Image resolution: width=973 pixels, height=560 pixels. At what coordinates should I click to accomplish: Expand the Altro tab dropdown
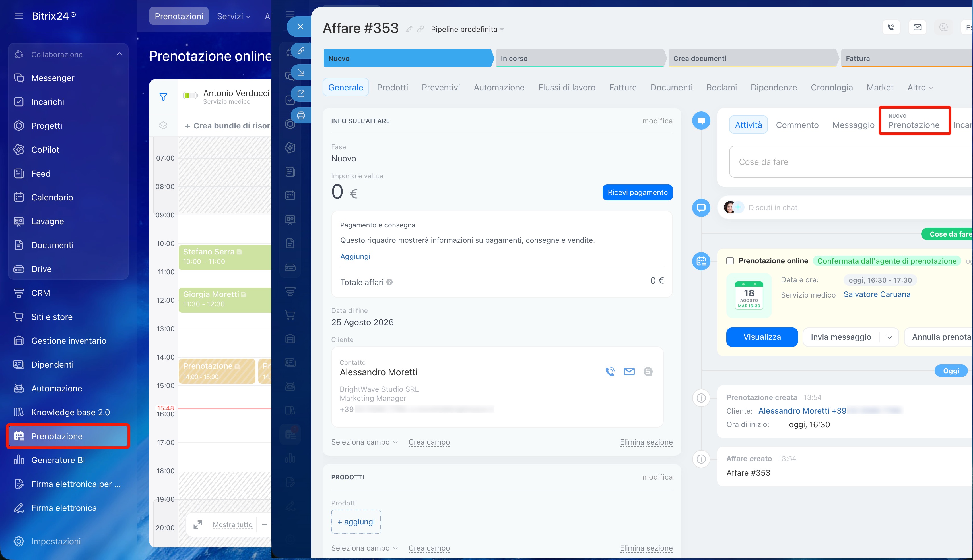pyautogui.click(x=920, y=87)
